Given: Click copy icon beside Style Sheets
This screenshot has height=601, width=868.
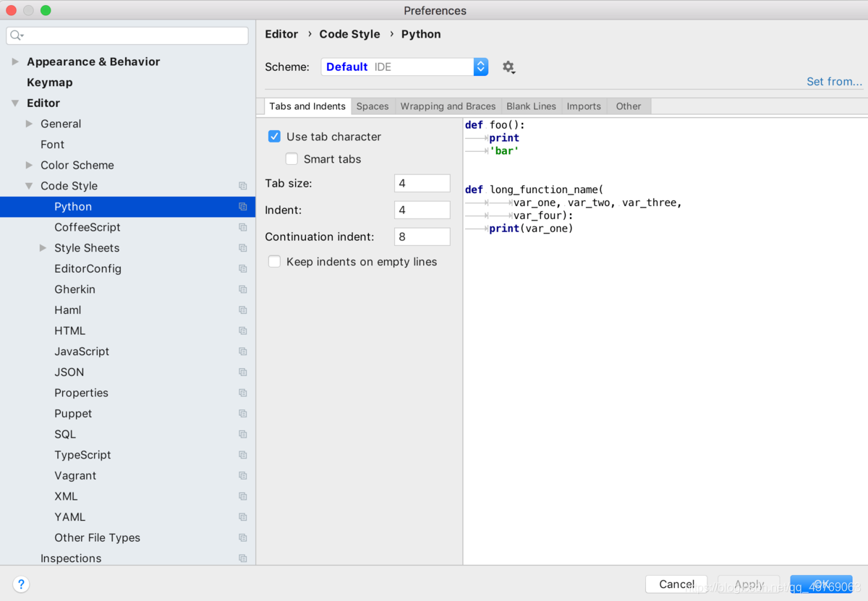Looking at the screenshot, I should pos(243,248).
